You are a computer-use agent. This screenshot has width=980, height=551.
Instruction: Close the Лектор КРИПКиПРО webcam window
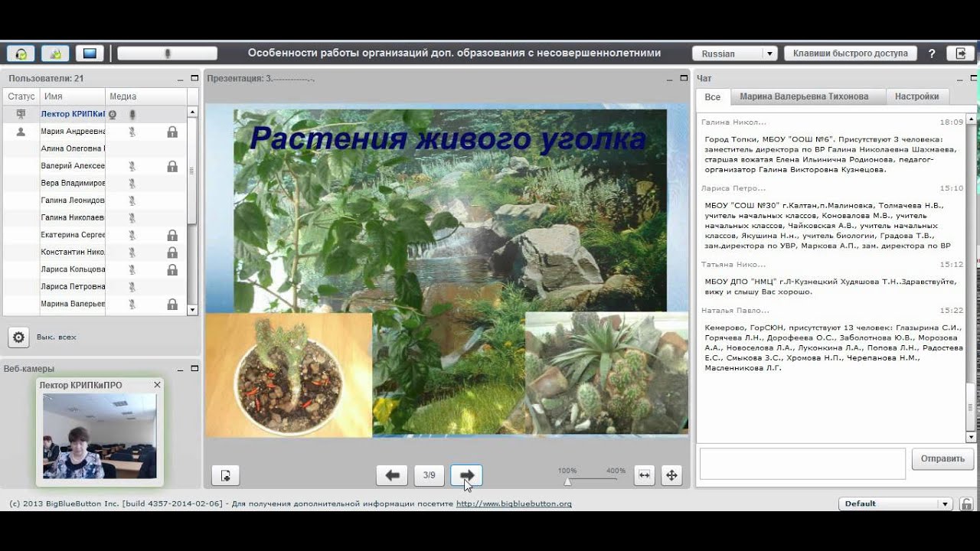(x=157, y=385)
